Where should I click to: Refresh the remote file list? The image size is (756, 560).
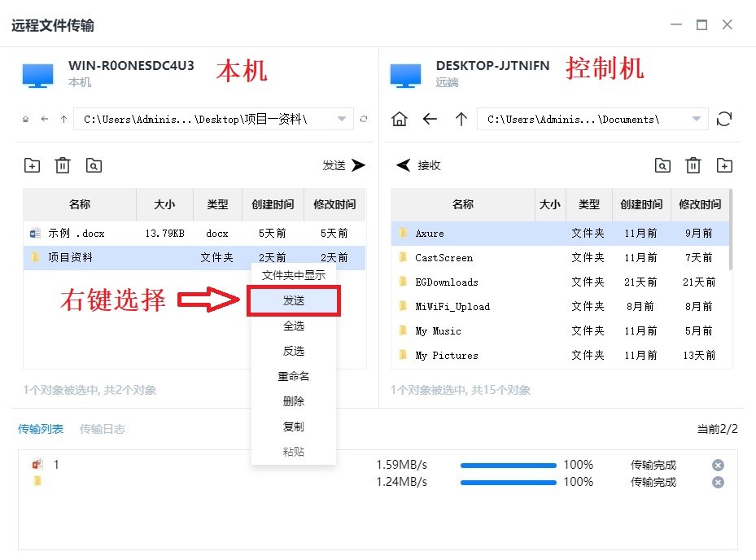(723, 119)
